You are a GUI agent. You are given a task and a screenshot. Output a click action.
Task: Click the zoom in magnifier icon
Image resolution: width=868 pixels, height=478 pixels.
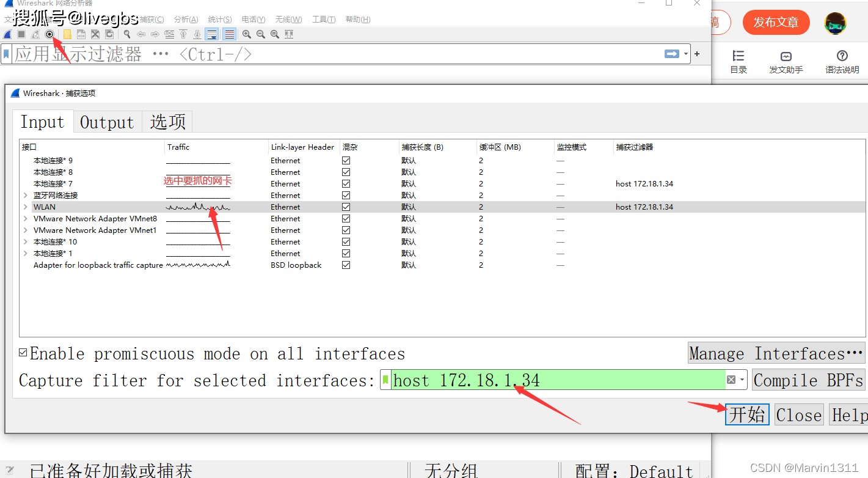pyautogui.click(x=247, y=34)
